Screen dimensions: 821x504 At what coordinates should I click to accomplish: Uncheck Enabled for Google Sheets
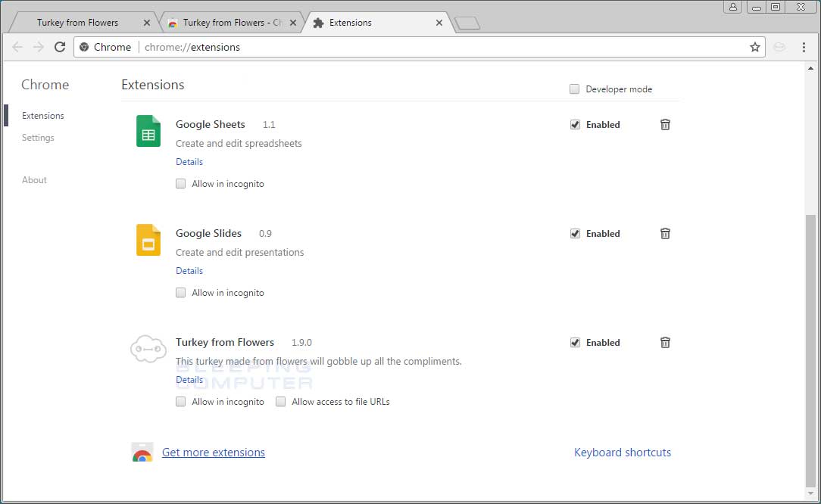click(575, 125)
